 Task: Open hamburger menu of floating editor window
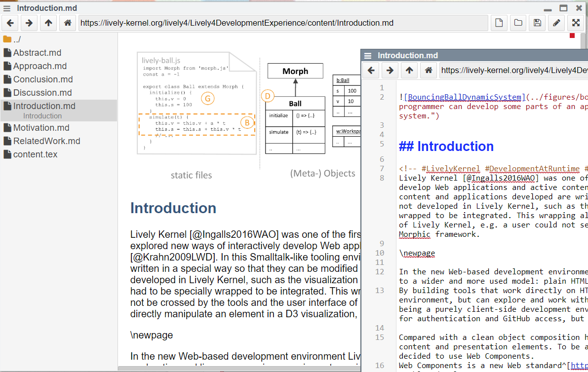click(368, 56)
